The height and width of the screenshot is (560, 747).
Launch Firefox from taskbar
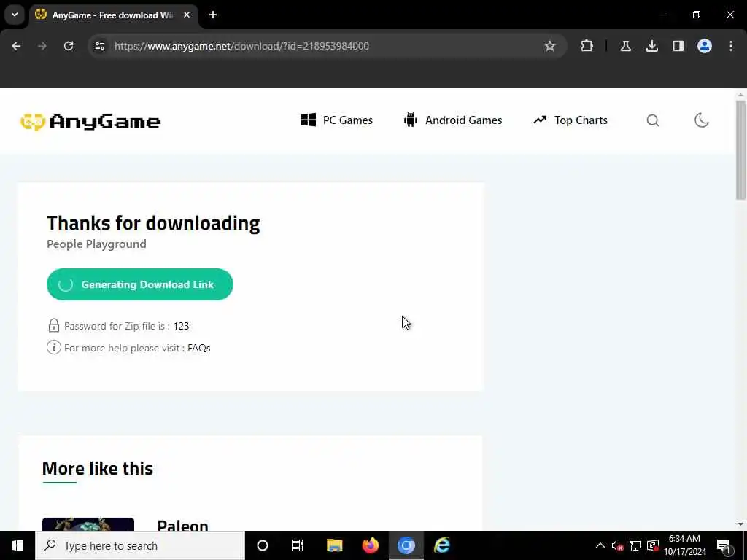tap(370, 545)
